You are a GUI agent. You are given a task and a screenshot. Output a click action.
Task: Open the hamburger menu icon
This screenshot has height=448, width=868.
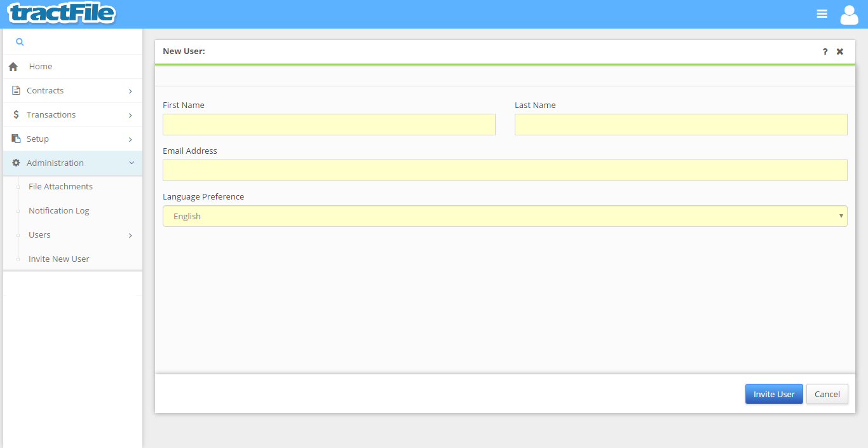point(822,14)
